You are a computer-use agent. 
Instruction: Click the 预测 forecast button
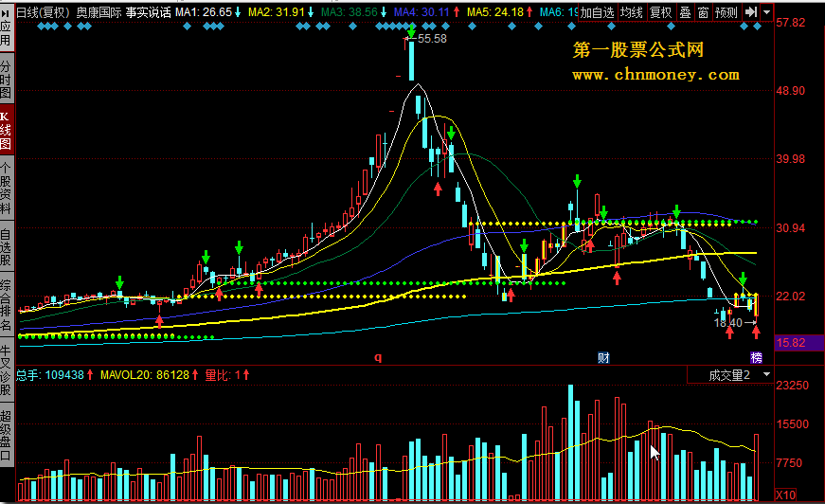coord(726,12)
